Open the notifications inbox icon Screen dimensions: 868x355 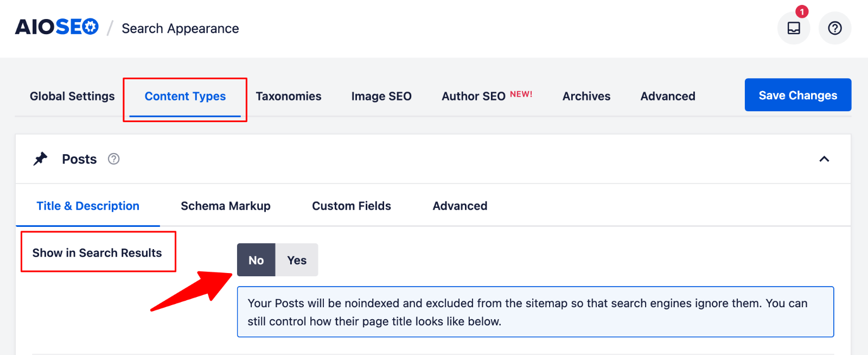pos(794,29)
